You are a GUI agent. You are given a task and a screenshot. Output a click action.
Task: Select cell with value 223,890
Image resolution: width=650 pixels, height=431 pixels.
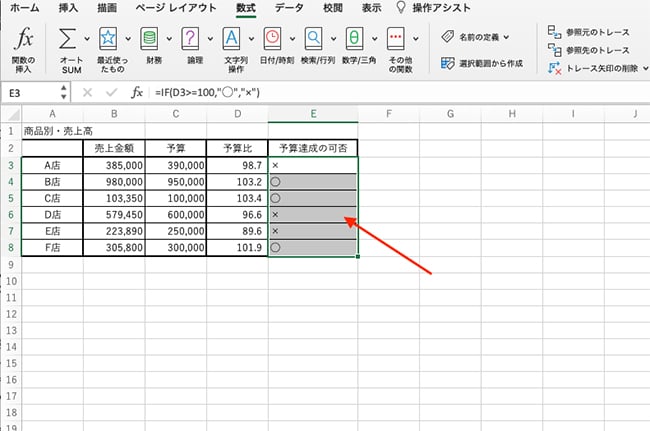pos(114,231)
